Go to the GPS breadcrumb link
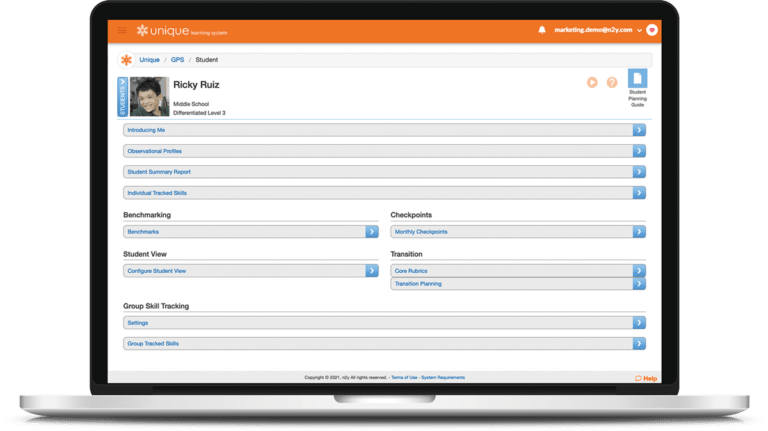The height and width of the screenshot is (431, 768). 177,60
